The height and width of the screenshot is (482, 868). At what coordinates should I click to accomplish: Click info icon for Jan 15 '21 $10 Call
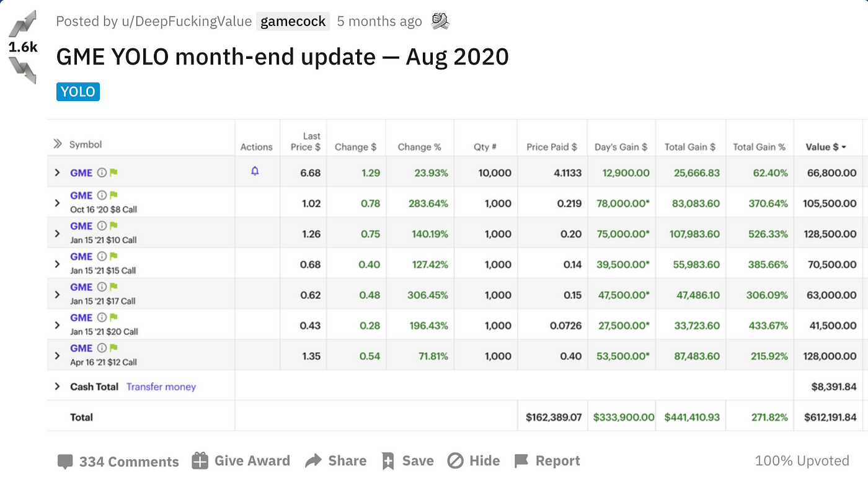click(x=102, y=226)
